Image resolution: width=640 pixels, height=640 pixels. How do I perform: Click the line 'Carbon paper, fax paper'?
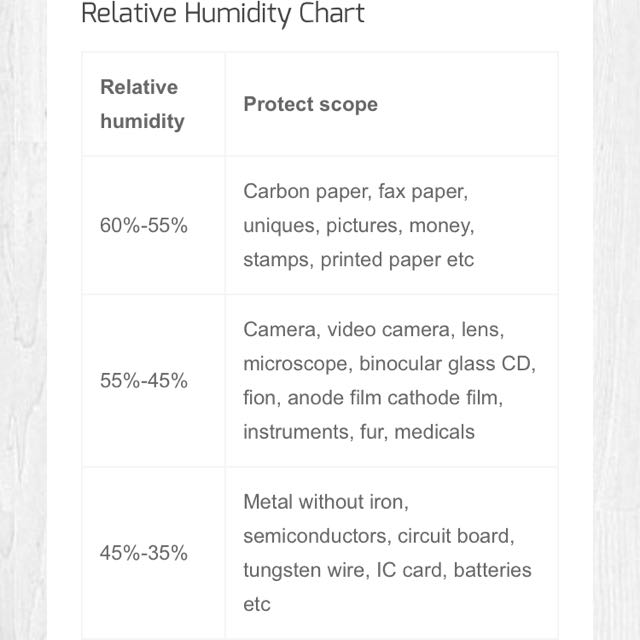click(355, 190)
